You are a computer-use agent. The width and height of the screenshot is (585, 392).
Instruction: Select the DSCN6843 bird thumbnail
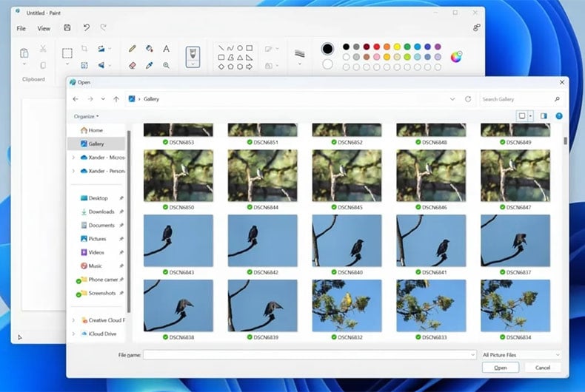[x=178, y=240]
